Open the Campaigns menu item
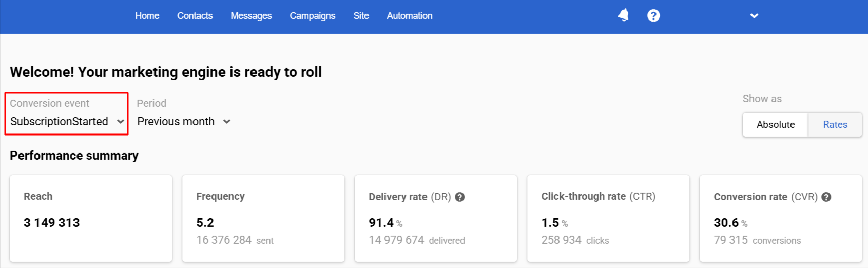Image resolution: width=868 pixels, height=268 pixels. click(x=312, y=16)
